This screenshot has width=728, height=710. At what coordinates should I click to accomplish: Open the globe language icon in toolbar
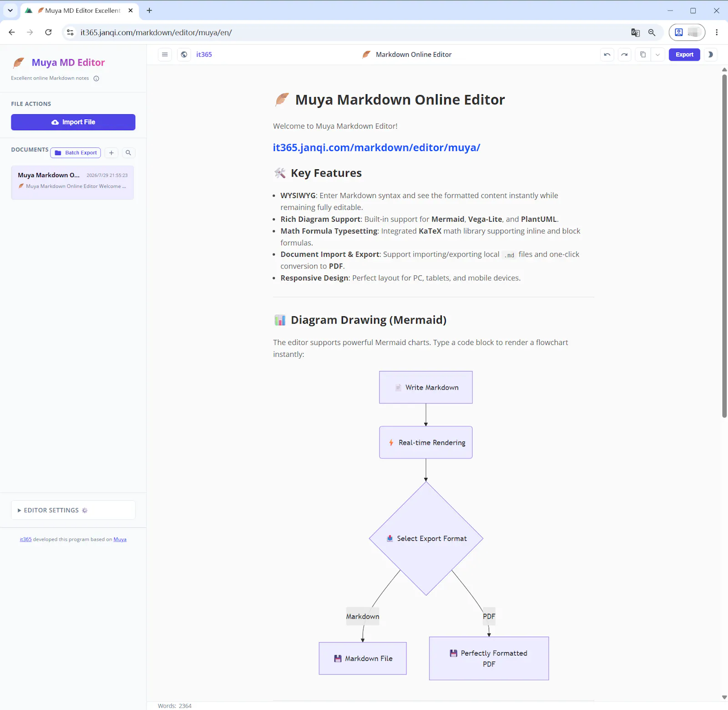tap(184, 55)
